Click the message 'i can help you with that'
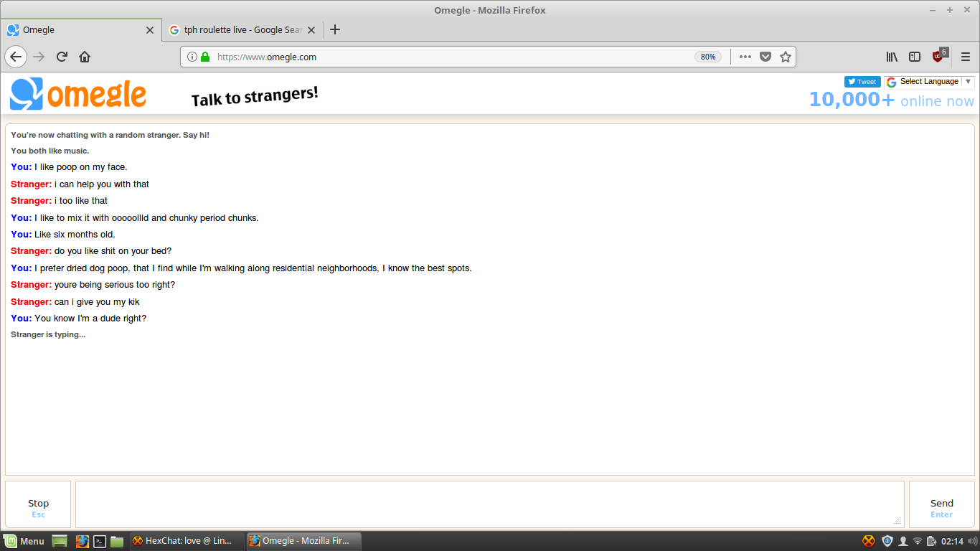The image size is (980, 551). [x=102, y=184]
